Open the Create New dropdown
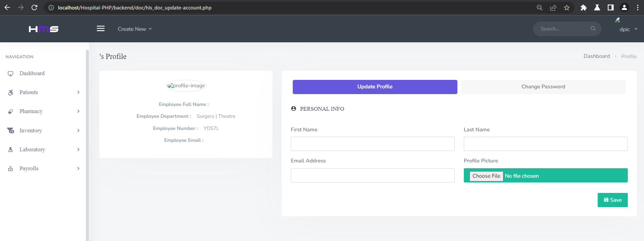This screenshot has height=241, width=644. coord(135,29)
